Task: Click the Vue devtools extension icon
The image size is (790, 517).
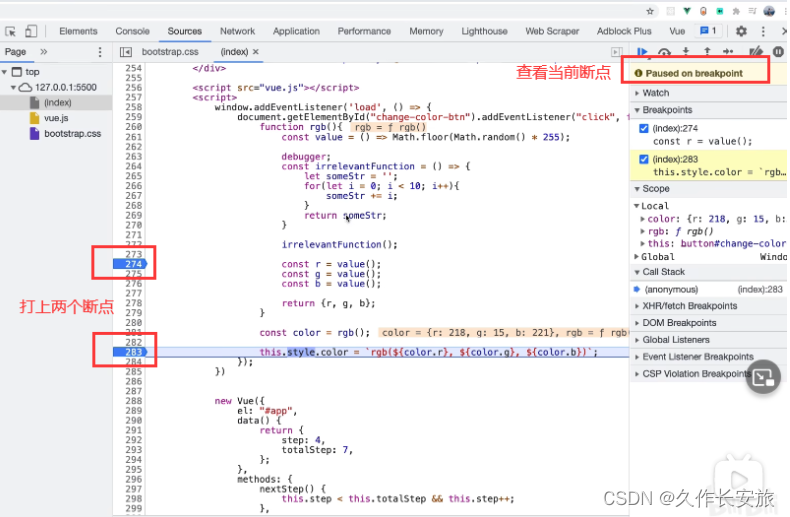Action: (x=687, y=11)
